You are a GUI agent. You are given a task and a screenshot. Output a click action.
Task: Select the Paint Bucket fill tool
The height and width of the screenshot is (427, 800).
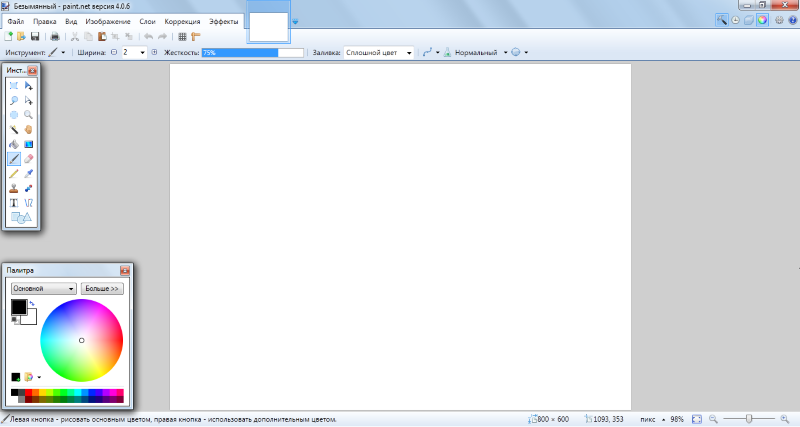(x=14, y=144)
